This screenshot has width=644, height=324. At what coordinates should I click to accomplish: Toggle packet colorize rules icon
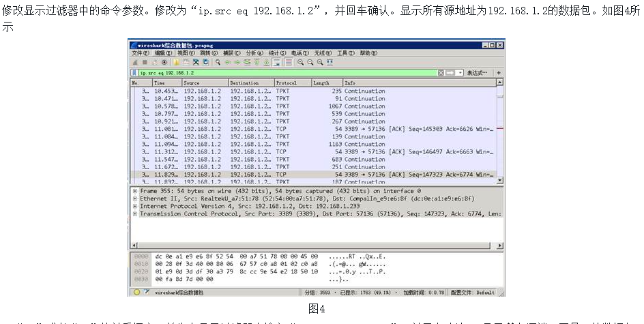289,63
